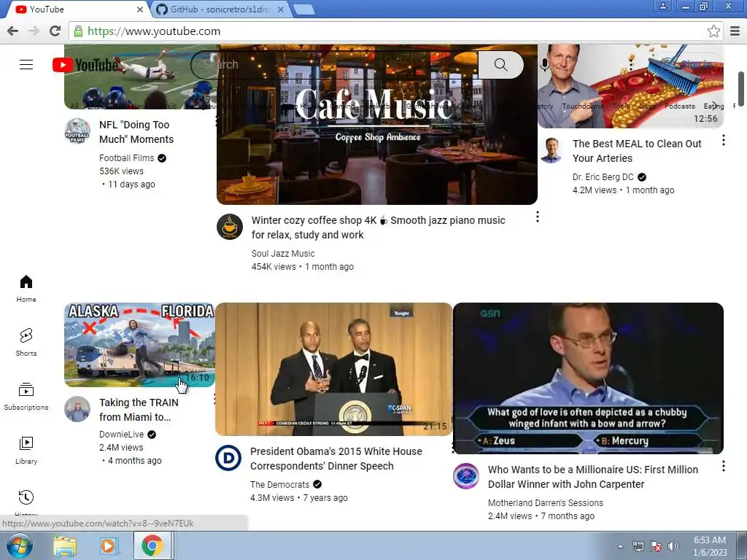Play the Alaska Florida train video thumbnail
Screen dimensions: 747x560
[x=139, y=345]
